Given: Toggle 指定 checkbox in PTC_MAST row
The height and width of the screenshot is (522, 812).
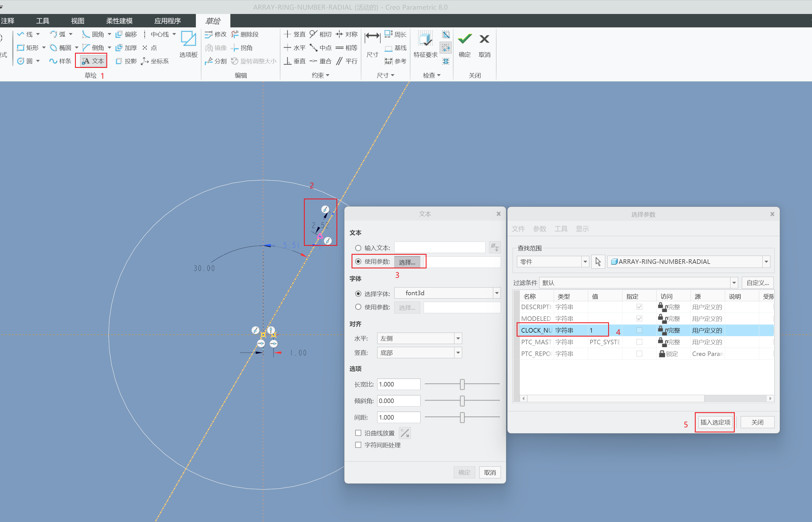Looking at the screenshot, I should 639,342.
